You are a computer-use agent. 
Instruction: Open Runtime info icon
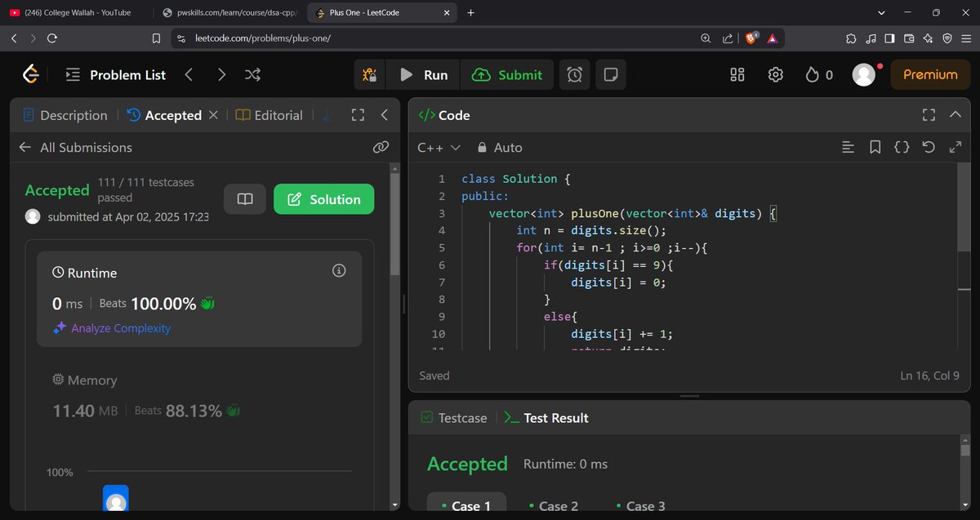coord(340,271)
